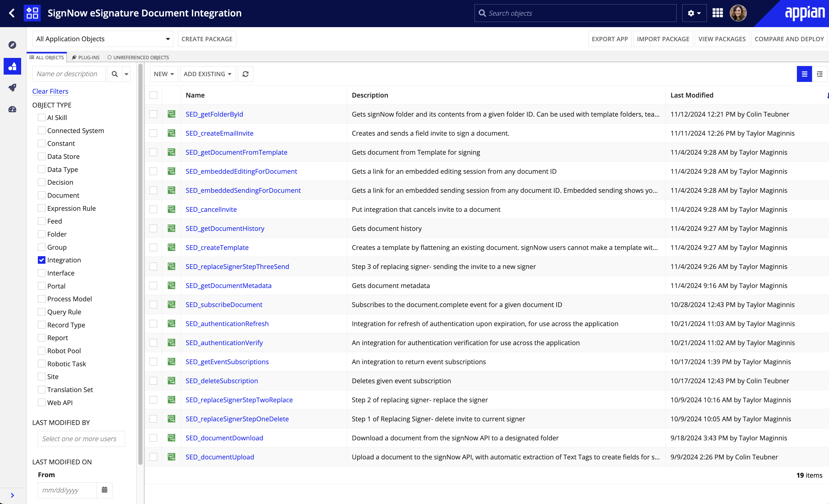This screenshot has height=504, width=829.
Task: Click the settings gear icon
Action: [x=691, y=13]
